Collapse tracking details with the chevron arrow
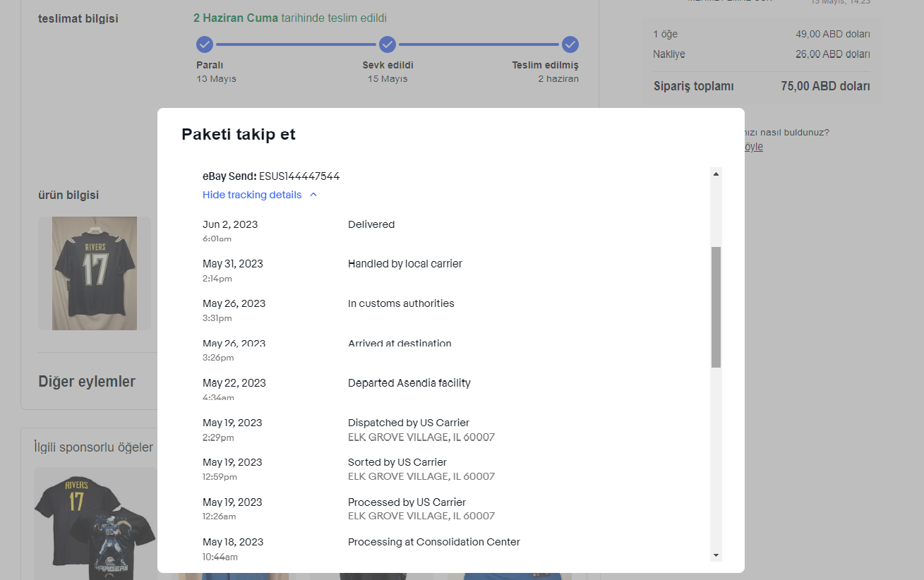Viewport: 924px width, 580px height. click(x=313, y=195)
